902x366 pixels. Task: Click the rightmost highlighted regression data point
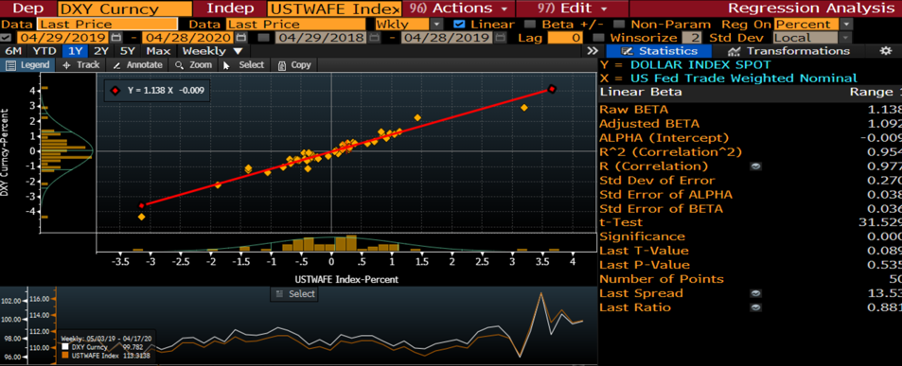point(552,89)
